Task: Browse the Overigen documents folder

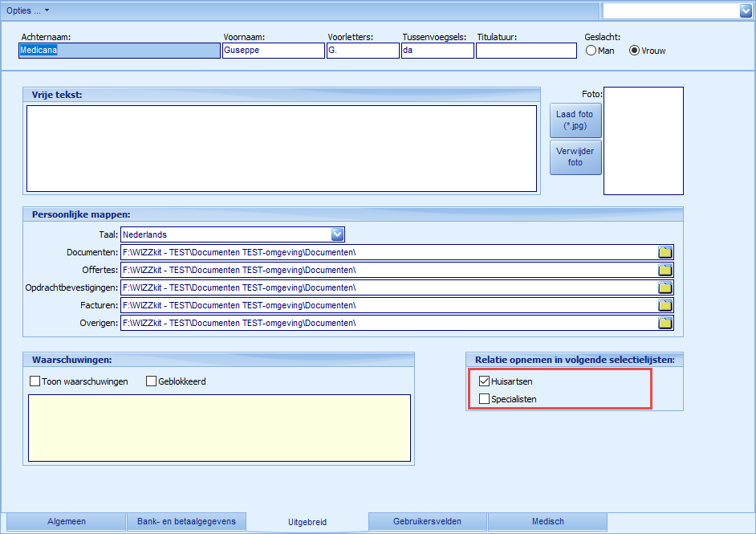Action: (x=665, y=322)
